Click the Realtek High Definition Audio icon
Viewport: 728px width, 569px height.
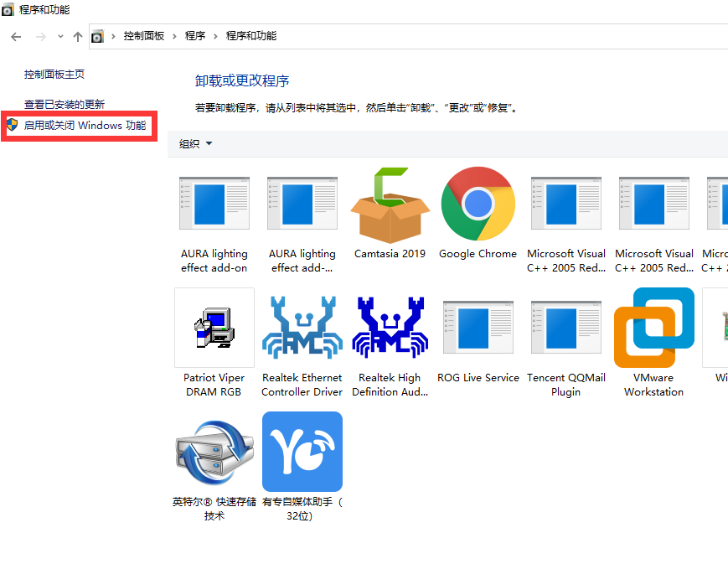point(390,328)
